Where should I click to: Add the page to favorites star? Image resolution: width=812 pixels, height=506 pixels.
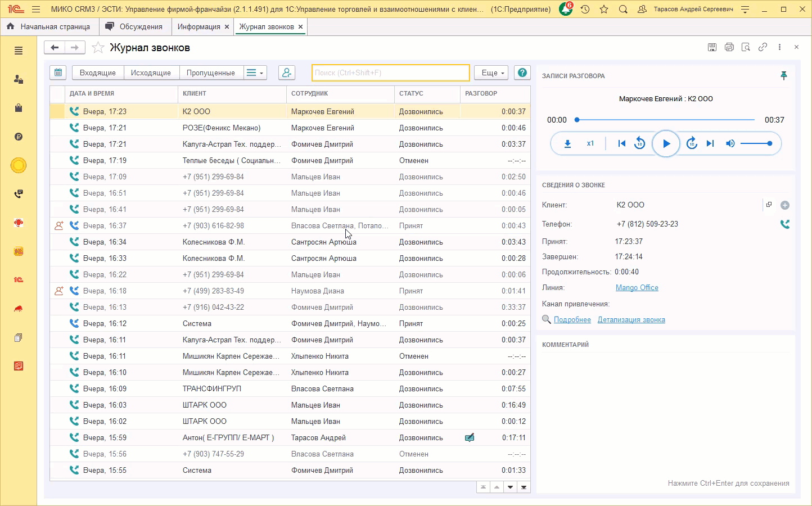tap(98, 48)
